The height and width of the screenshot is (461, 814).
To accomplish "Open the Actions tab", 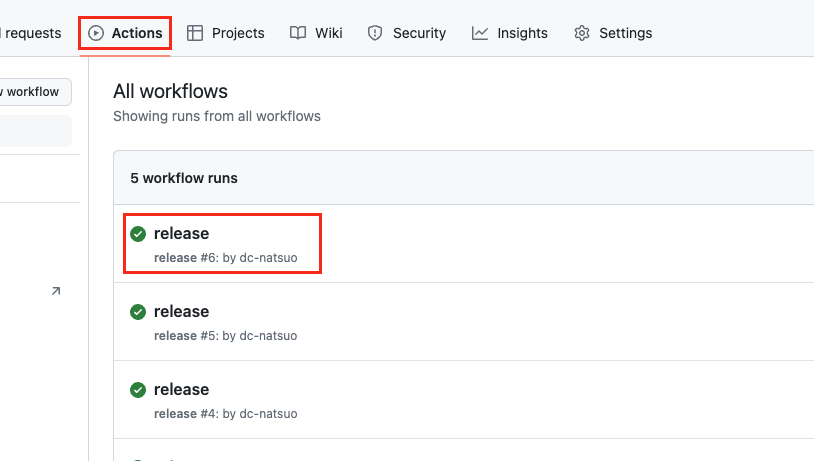I will point(125,33).
